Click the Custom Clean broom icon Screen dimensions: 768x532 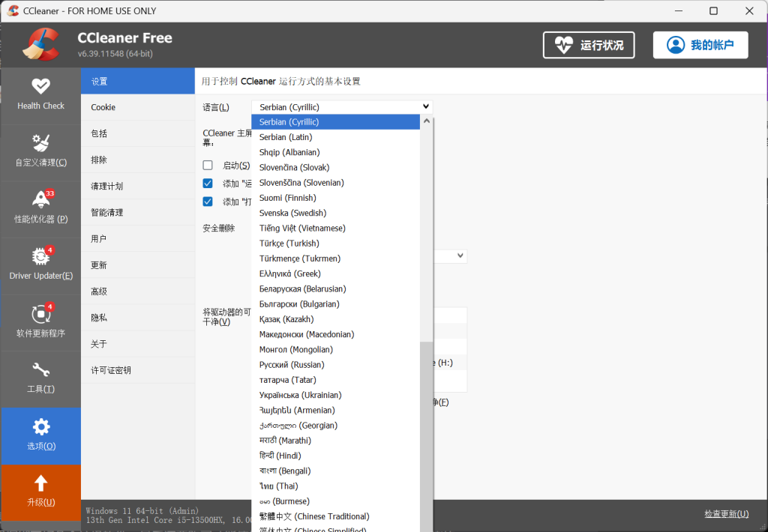(40, 142)
